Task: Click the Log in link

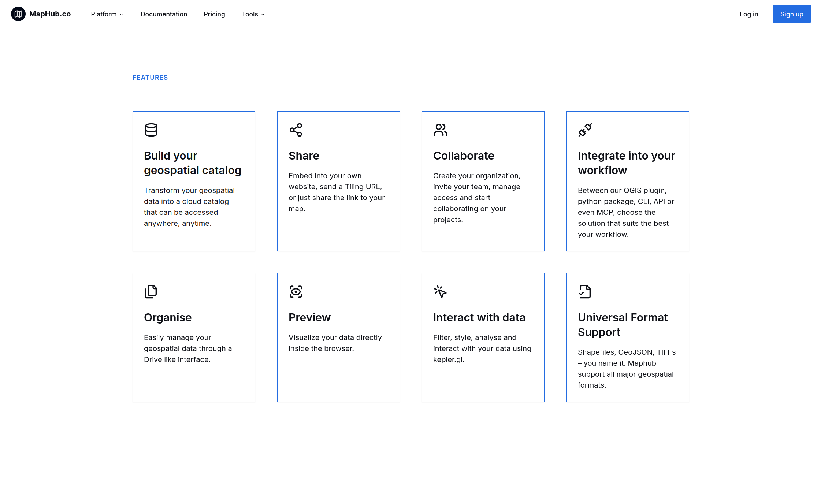Action: [x=748, y=14]
